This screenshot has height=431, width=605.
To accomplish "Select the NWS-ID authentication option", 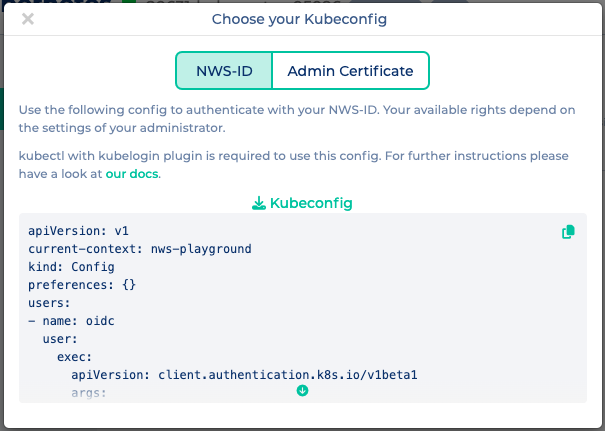I will (x=223, y=71).
